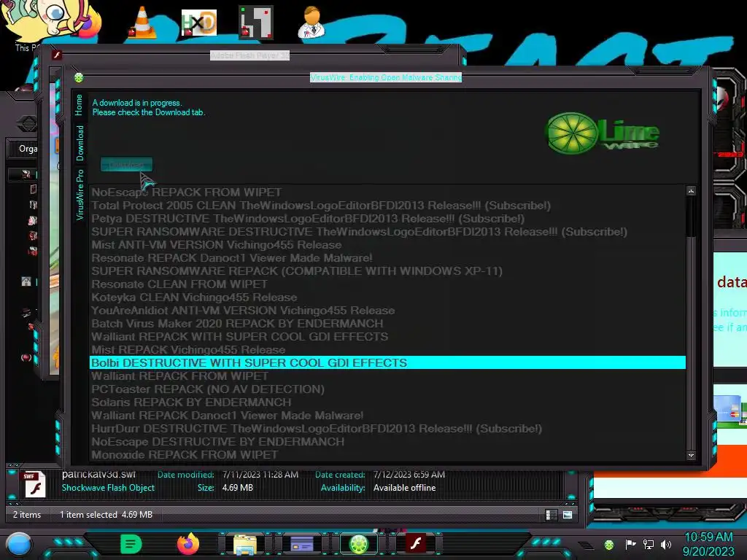Click the list scrollbar down arrow
The image size is (747, 560).
(x=691, y=456)
